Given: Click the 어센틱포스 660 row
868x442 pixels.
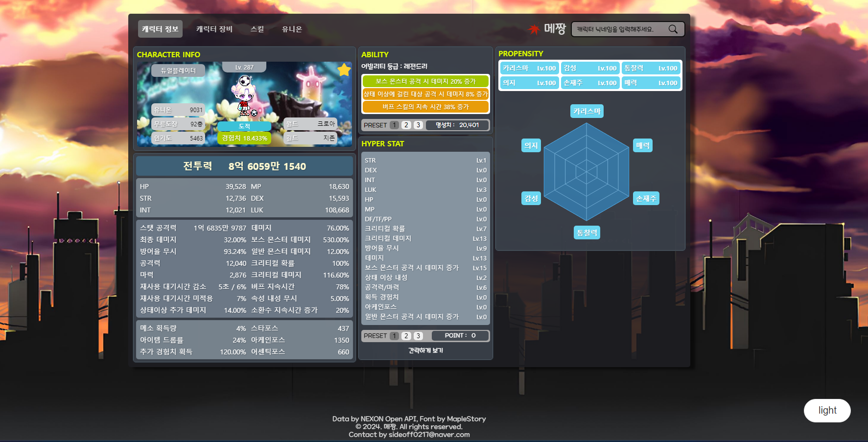Looking at the screenshot, I should [300, 352].
